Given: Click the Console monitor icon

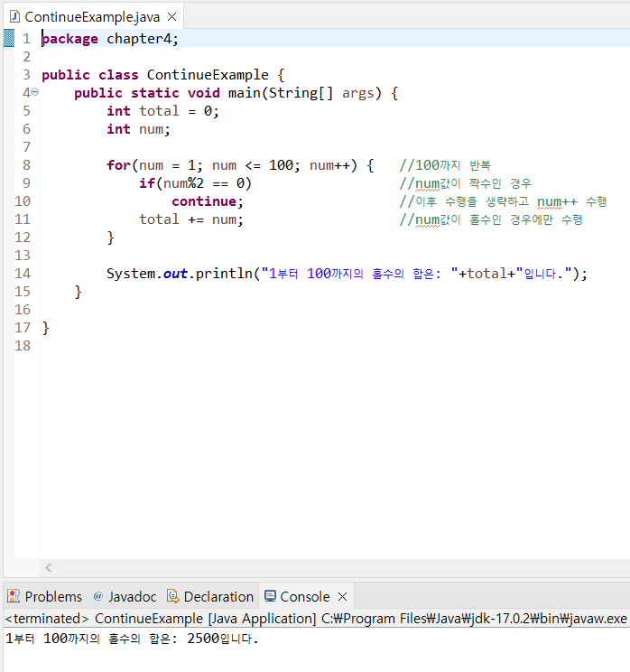Looking at the screenshot, I should click(x=270, y=596).
